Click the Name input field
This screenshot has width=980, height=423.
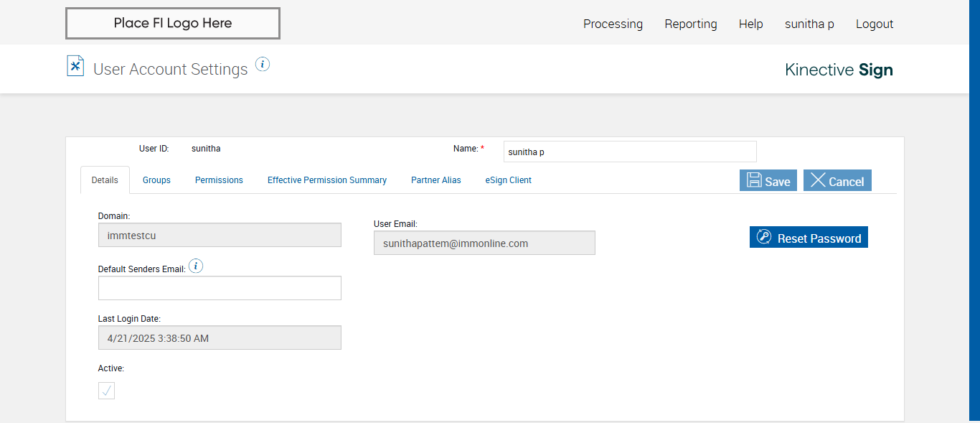point(630,152)
